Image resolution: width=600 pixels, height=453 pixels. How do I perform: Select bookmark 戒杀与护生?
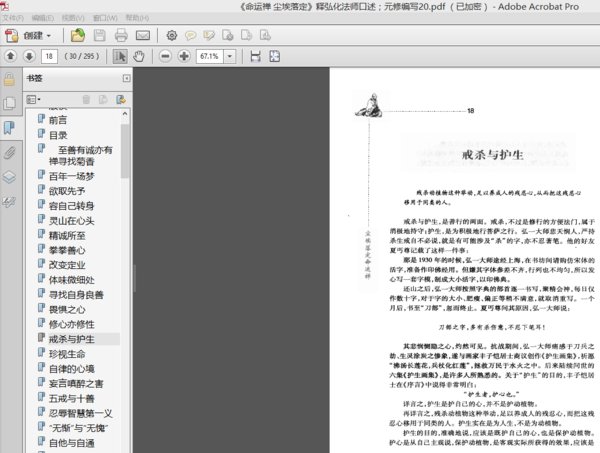(72, 339)
